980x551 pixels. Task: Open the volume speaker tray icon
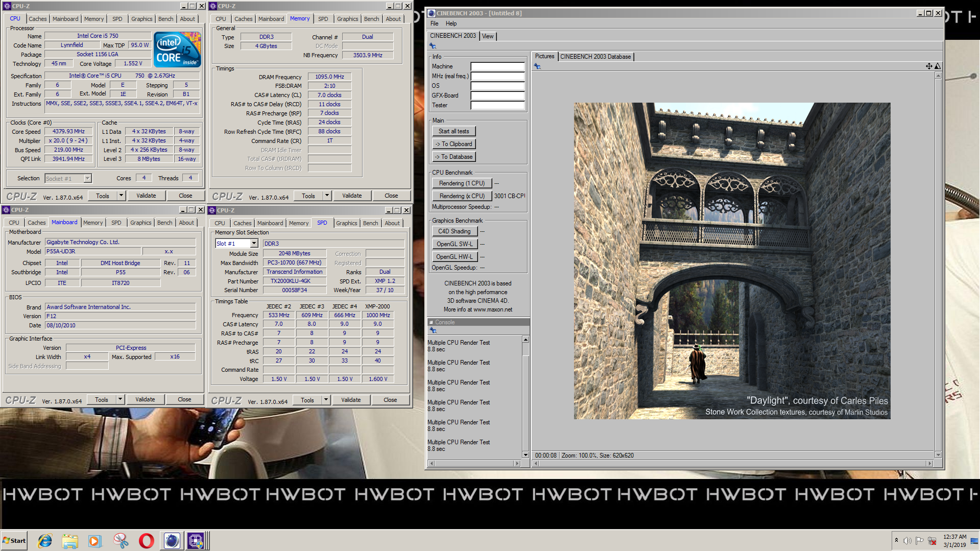[907, 540]
